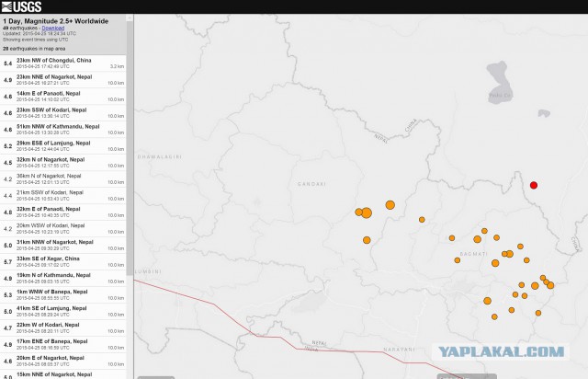
Task: Open the 4.4 event 21km SSW of Kodari
Action: pyautogui.click(x=63, y=195)
